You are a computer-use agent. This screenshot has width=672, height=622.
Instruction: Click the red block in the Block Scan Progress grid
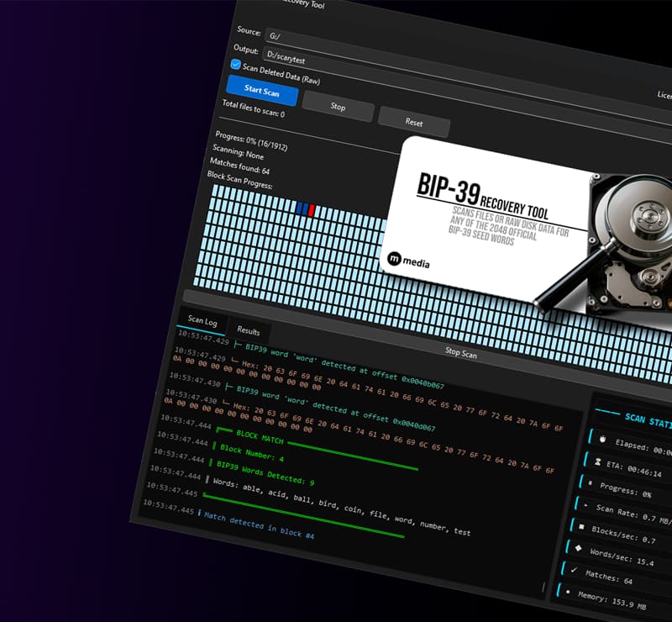click(311, 210)
